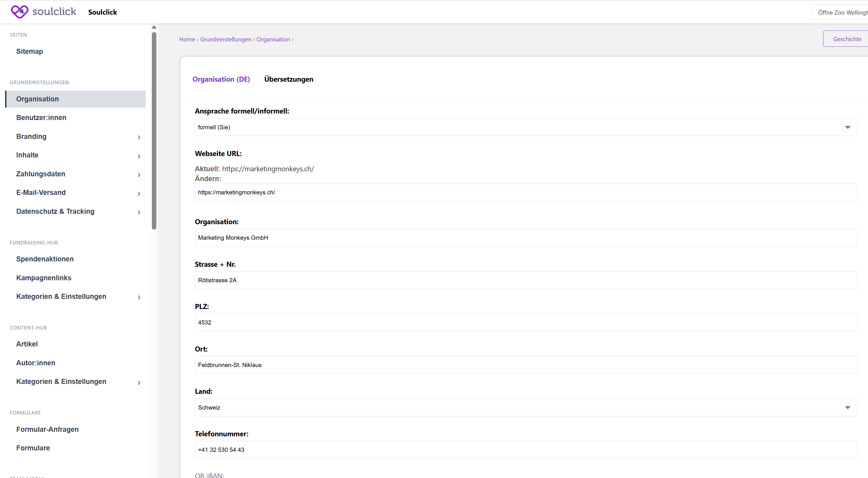Open the Ansprache formell/informell dropdown
The width and height of the screenshot is (868, 478).
[x=526, y=127]
